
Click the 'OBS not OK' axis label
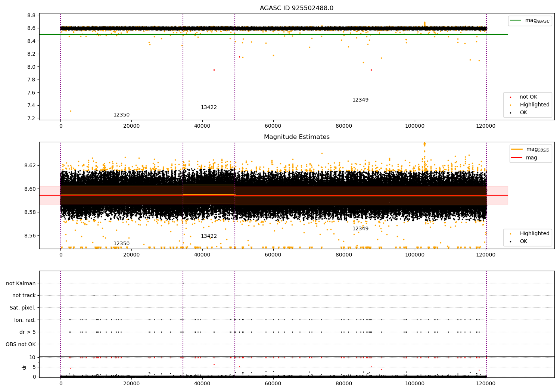coord(21,345)
